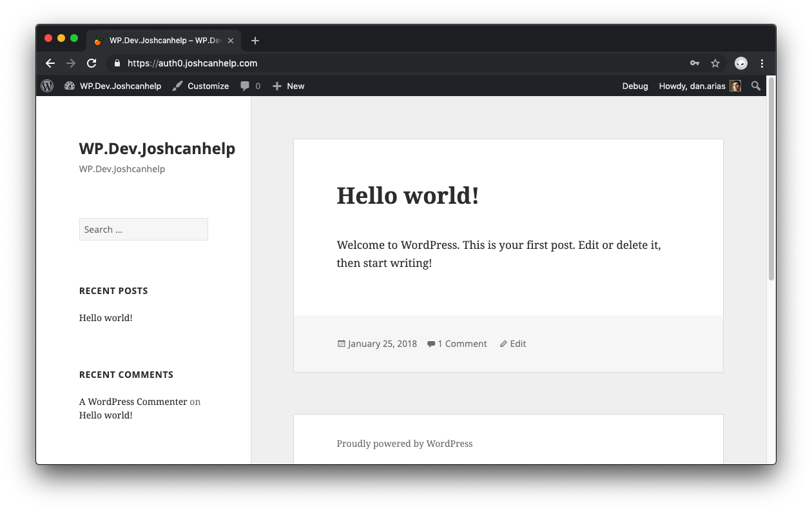Open the saved passwords key icon
This screenshot has height=512, width=812.
pyautogui.click(x=695, y=63)
